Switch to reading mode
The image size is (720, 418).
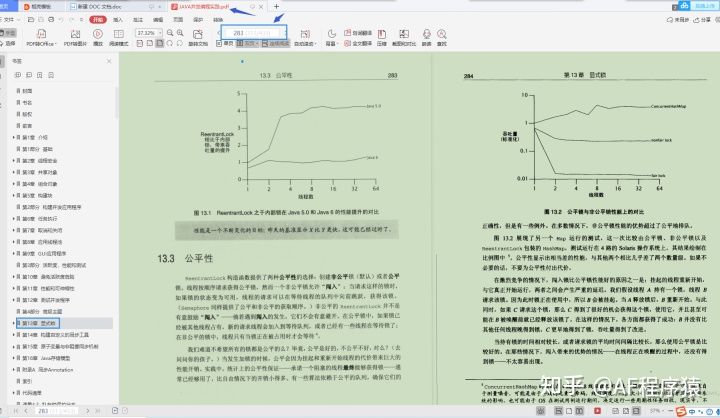point(119,37)
